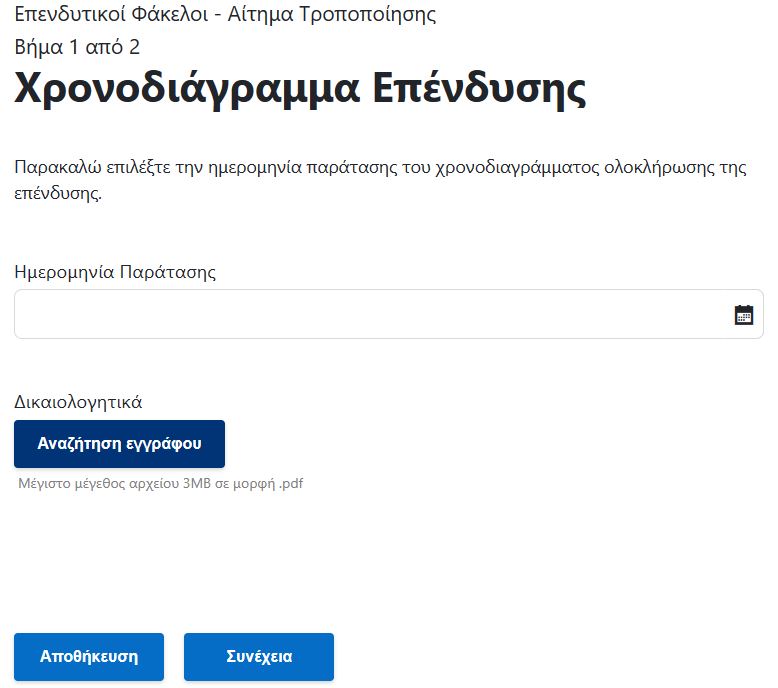Proceed by clicking Συνέχεια
The width and height of the screenshot is (778, 688).
(x=259, y=656)
